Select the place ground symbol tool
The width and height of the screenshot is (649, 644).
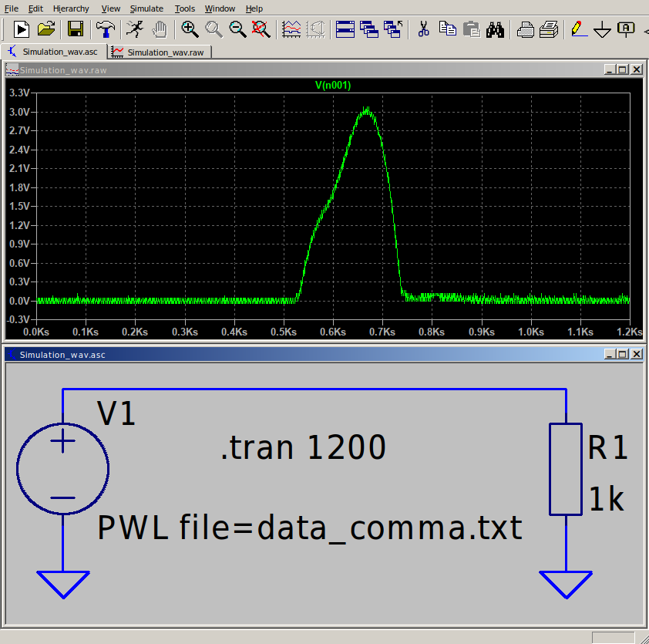coord(602,29)
